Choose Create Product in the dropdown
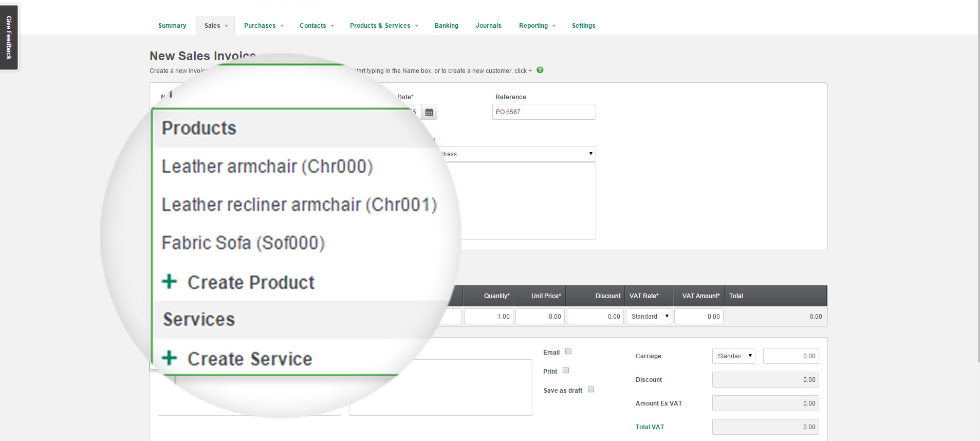 251,282
